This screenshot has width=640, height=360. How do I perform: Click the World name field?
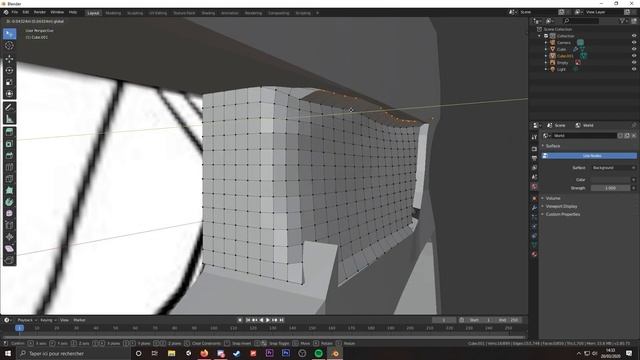tap(584, 136)
